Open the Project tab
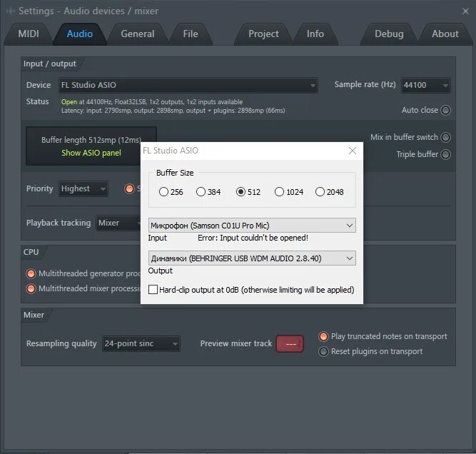This screenshot has height=454, width=476. pos(263,34)
